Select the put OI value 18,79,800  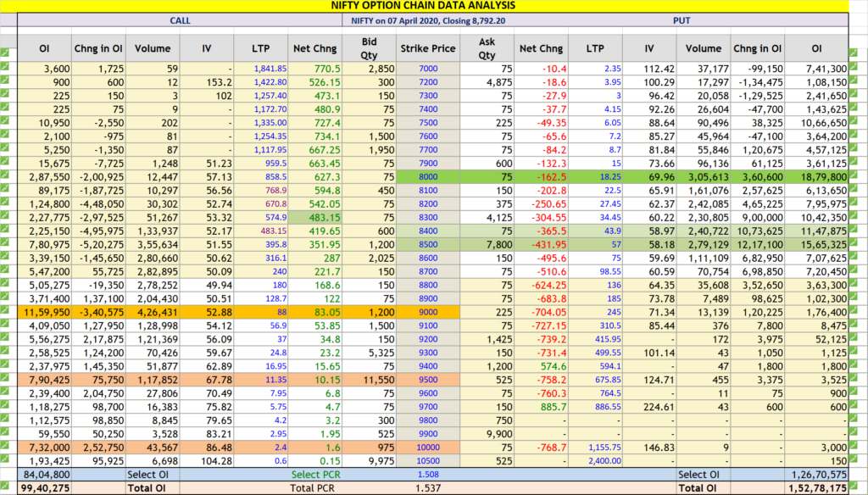pyautogui.click(x=823, y=177)
